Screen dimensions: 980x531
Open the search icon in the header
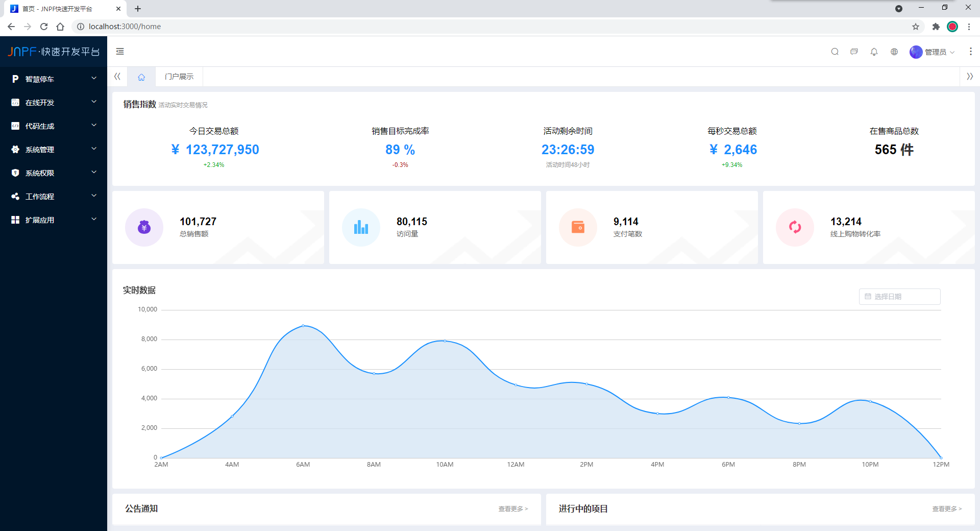(x=835, y=52)
